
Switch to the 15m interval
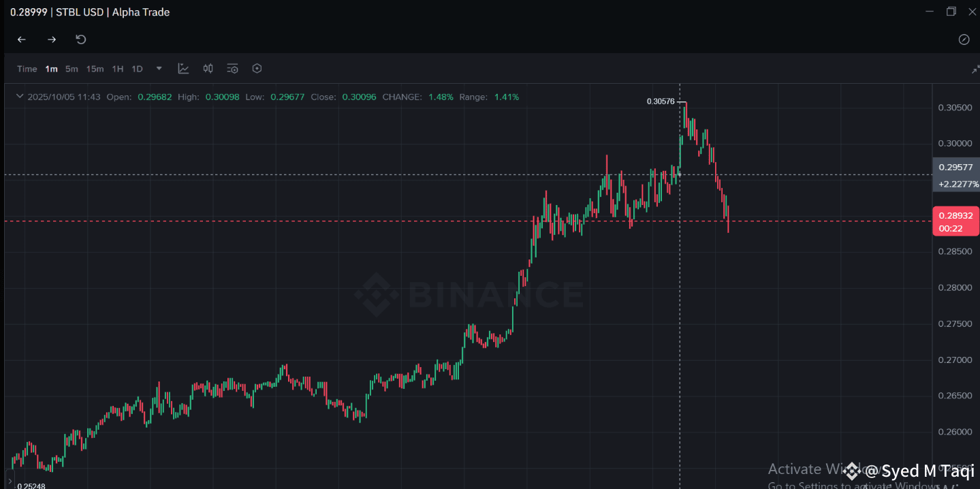point(95,69)
